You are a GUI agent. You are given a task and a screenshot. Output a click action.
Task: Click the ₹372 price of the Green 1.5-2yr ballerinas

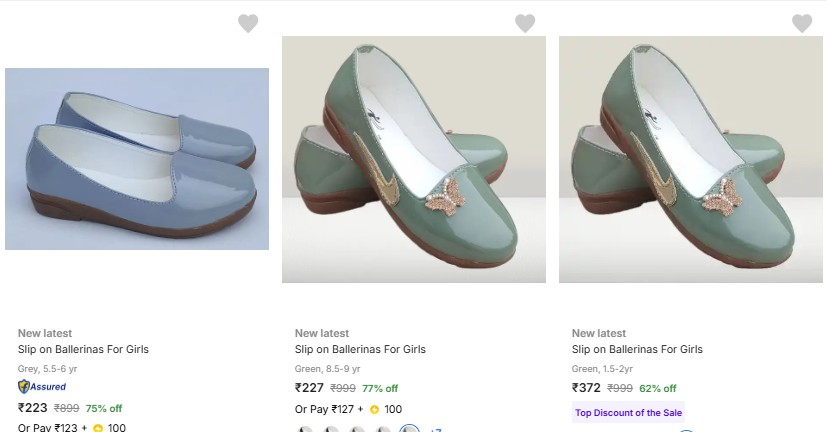587,388
